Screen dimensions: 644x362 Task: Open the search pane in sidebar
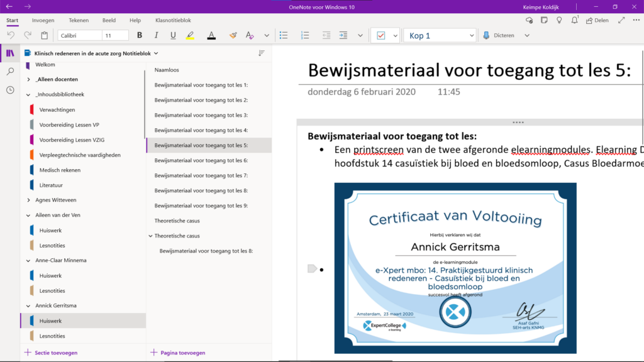(10, 72)
